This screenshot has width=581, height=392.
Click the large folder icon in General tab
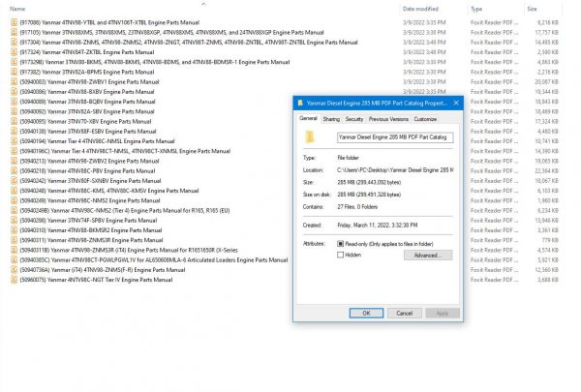click(x=310, y=136)
